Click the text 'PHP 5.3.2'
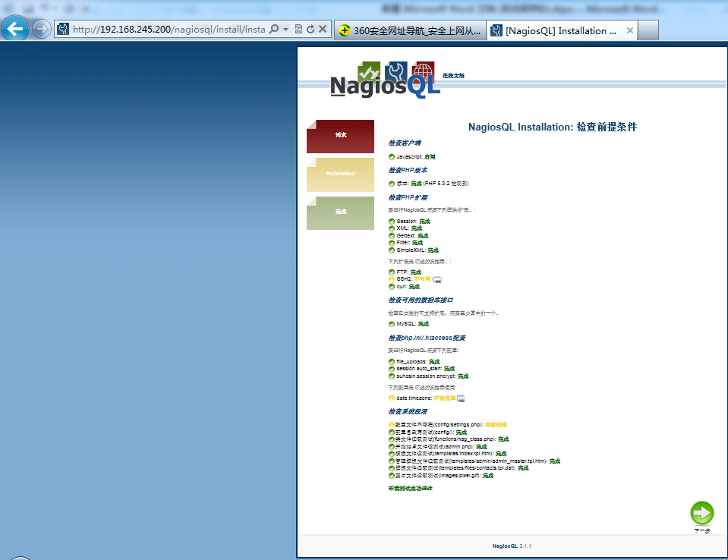This screenshot has height=560, width=728. coord(436,184)
